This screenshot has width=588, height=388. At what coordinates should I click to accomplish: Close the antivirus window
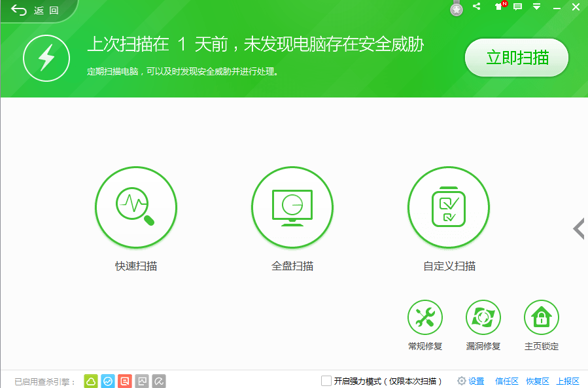click(x=576, y=7)
